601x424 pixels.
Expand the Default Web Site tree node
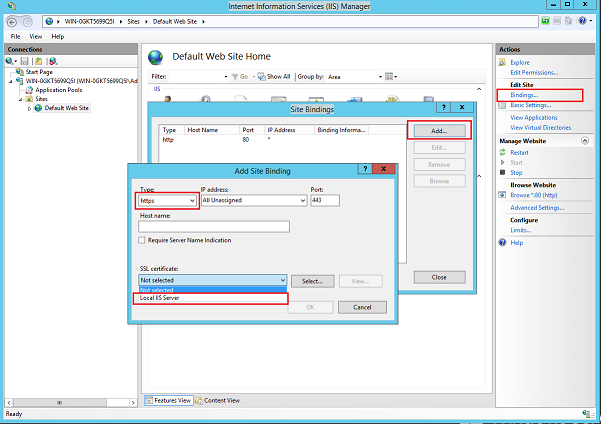click(30, 108)
